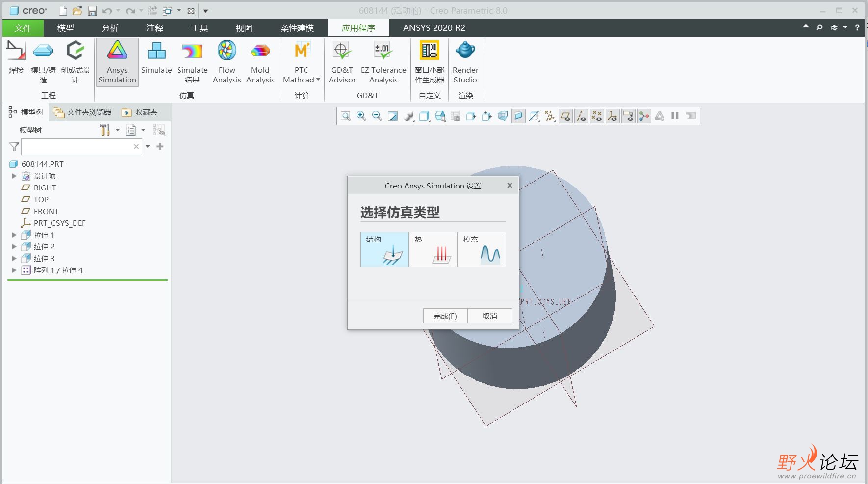Screen dimensions: 868x484
Task: Open GD&T Advisor
Action: coord(342,62)
